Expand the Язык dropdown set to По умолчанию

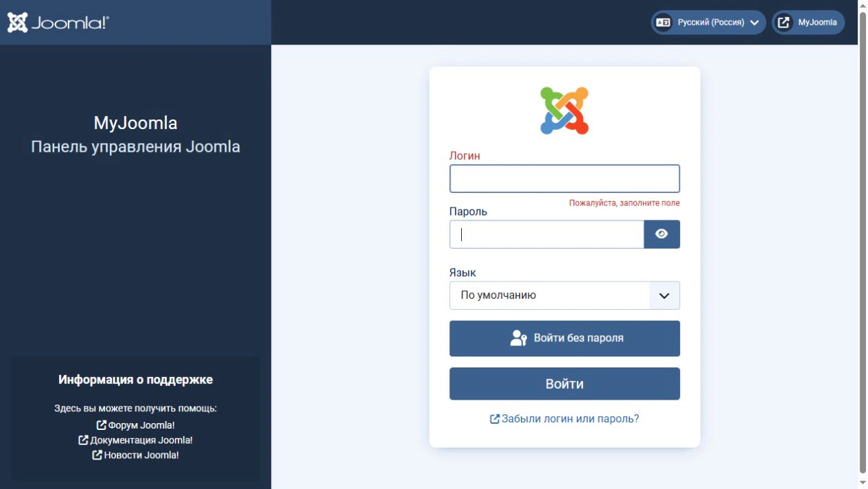(565, 295)
